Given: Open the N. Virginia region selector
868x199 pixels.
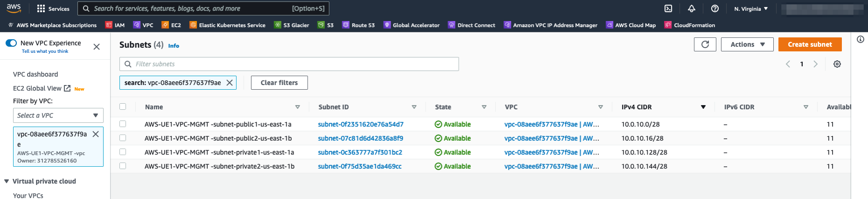Looking at the screenshot, I should pyautogui.click(x=751, y=8).
